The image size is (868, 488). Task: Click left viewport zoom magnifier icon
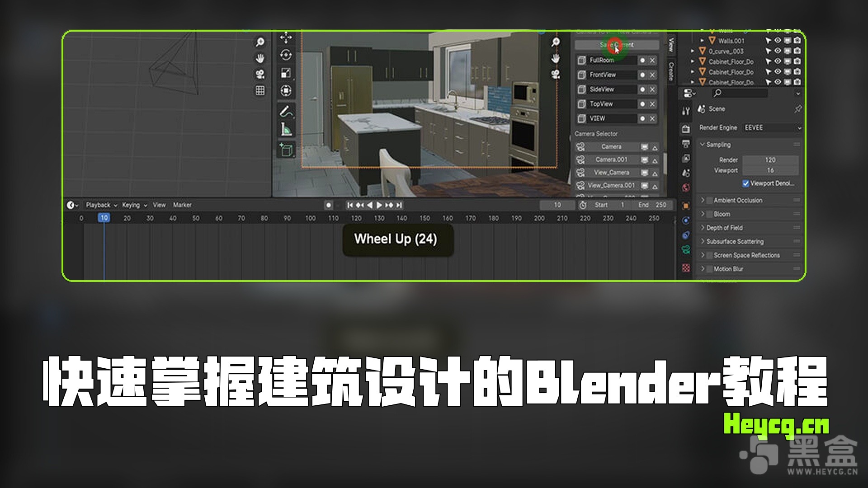(260, 42)
